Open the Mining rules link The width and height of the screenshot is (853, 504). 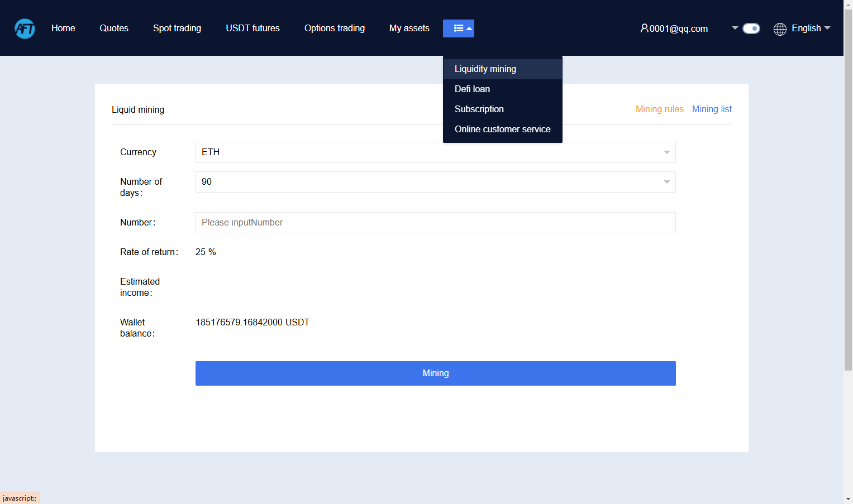pyautogui.click(x=660, y=109)
